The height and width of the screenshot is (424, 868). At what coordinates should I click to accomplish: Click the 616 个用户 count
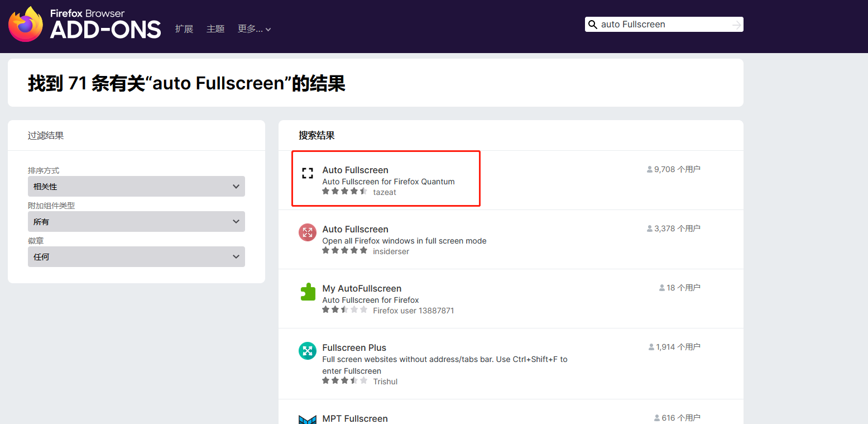pos(681,418)
